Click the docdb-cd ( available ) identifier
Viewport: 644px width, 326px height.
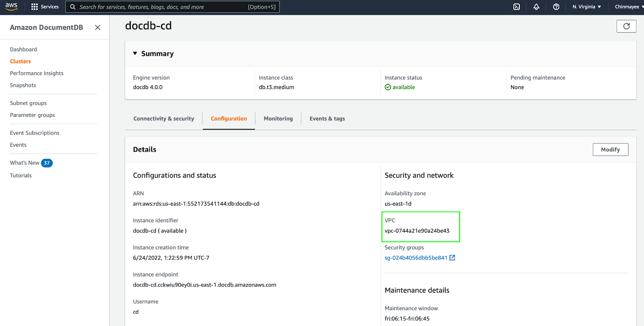pyautogui.click(x=160, y=231)
